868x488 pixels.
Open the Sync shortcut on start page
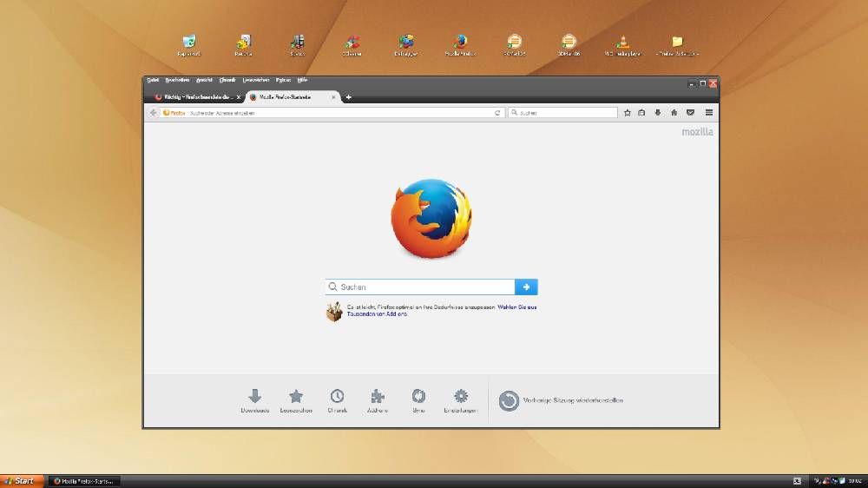click(x=418, y=400)
